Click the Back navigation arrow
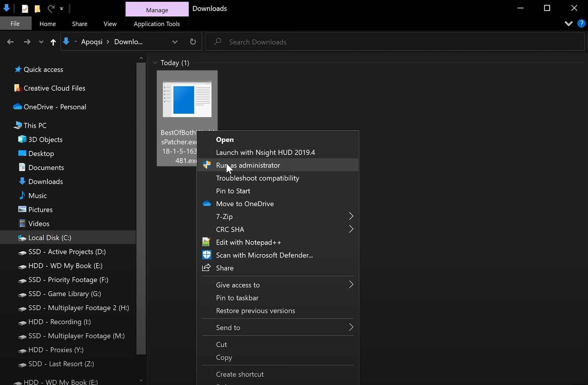 click(x=10, y=42)
